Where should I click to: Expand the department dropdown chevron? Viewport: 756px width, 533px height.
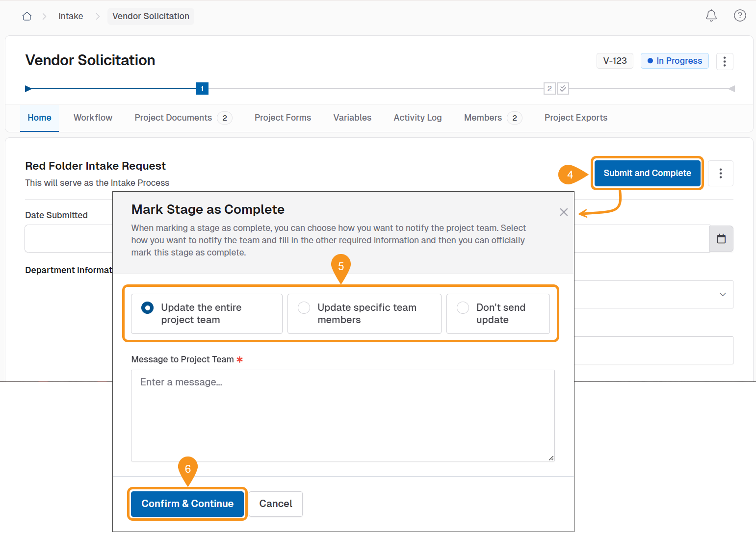pyautogui.click(x=722, y=294)
